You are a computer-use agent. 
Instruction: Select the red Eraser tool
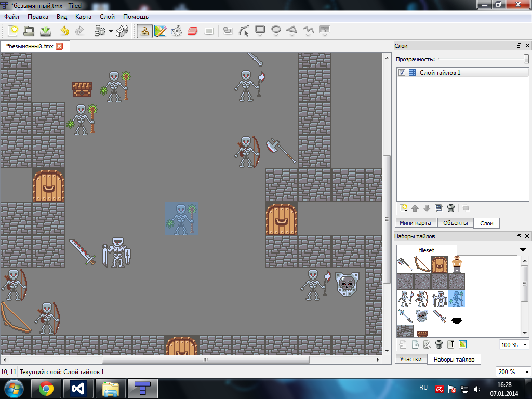click(x=192, y=31)
